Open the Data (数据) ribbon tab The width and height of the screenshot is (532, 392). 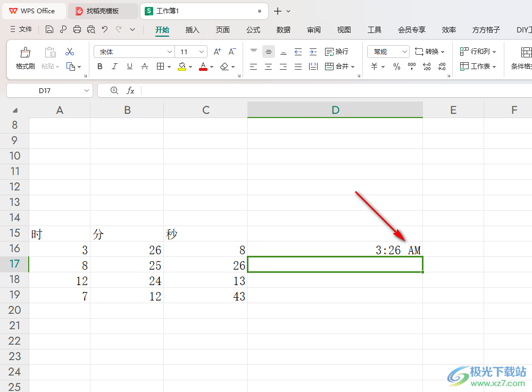[x=284, y=30]
